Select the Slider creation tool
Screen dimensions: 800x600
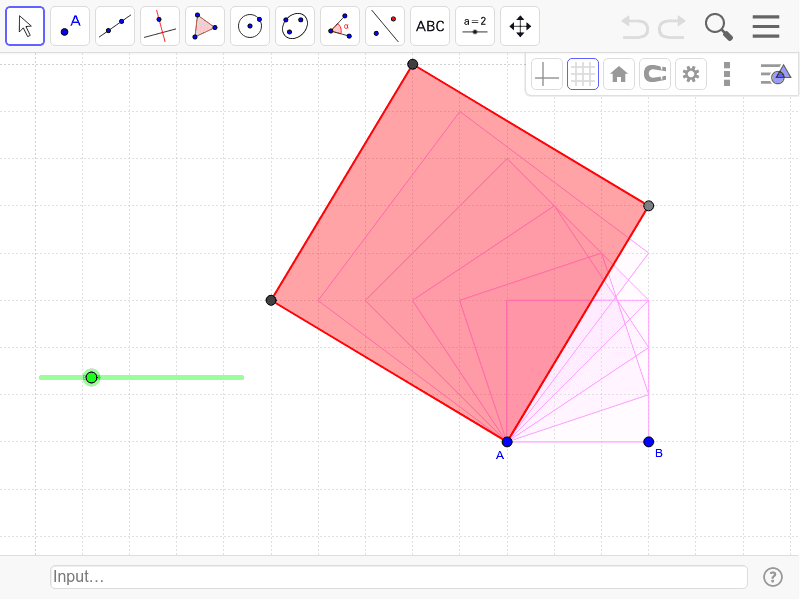click(474, 26)
